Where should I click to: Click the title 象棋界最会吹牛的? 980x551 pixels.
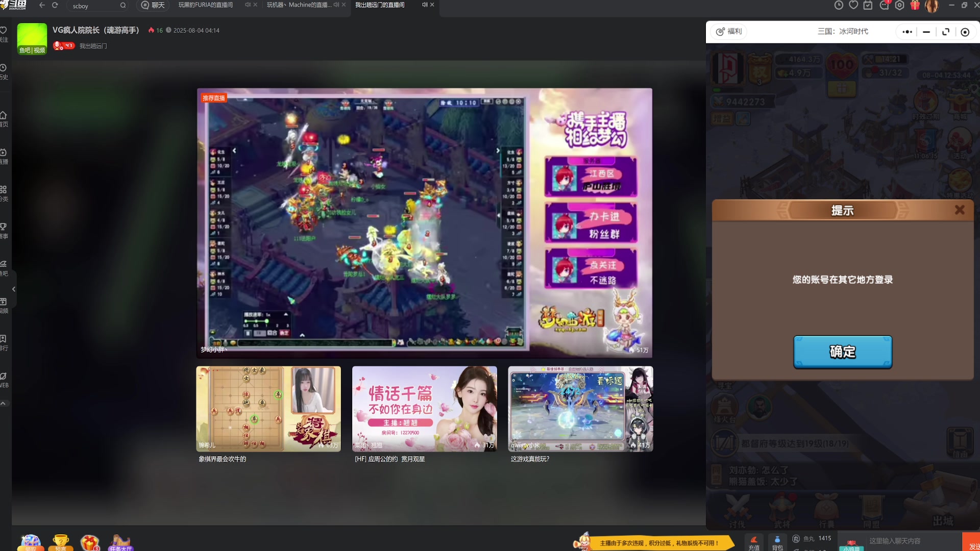click(223, 459)
